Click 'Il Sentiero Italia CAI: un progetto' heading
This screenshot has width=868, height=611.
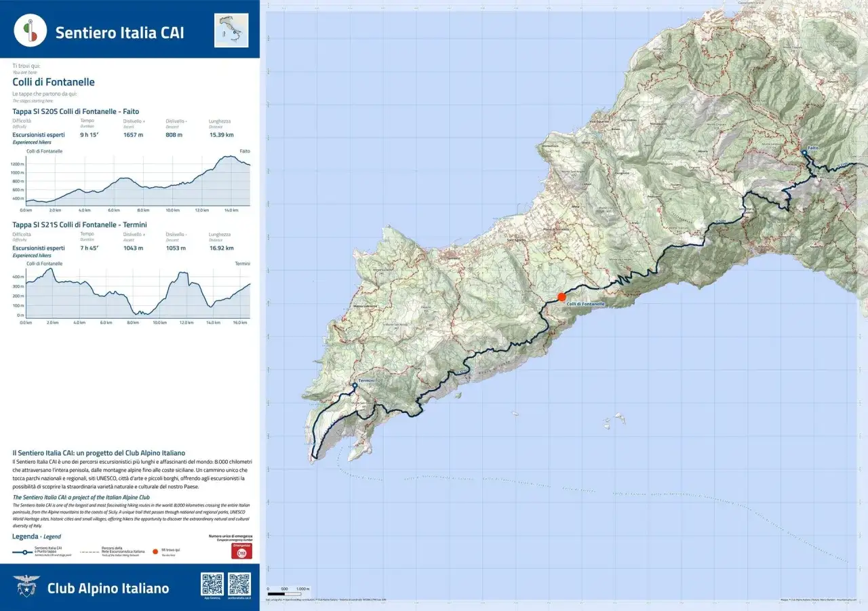tap(98, 452)
